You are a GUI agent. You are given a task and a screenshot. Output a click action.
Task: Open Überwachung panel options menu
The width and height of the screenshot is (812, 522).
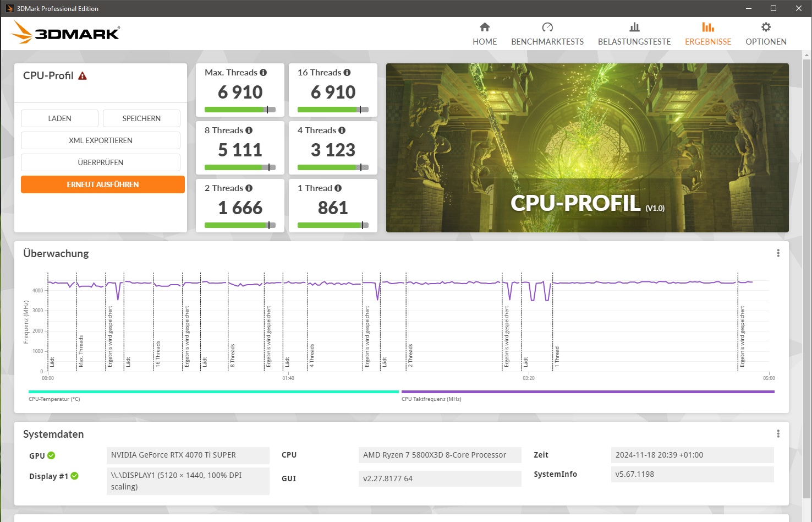pos(778,253)
